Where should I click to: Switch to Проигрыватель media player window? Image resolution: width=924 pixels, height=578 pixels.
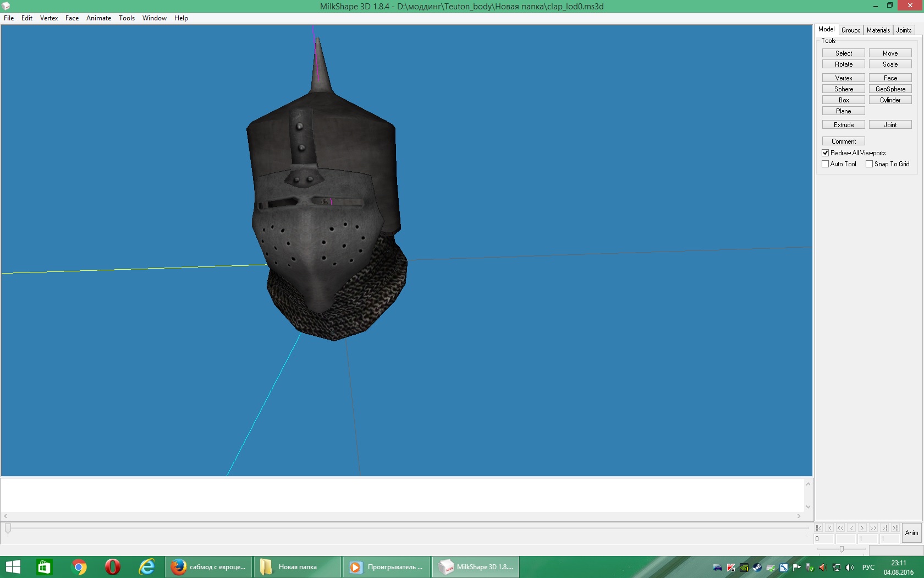tap(387, 567)
